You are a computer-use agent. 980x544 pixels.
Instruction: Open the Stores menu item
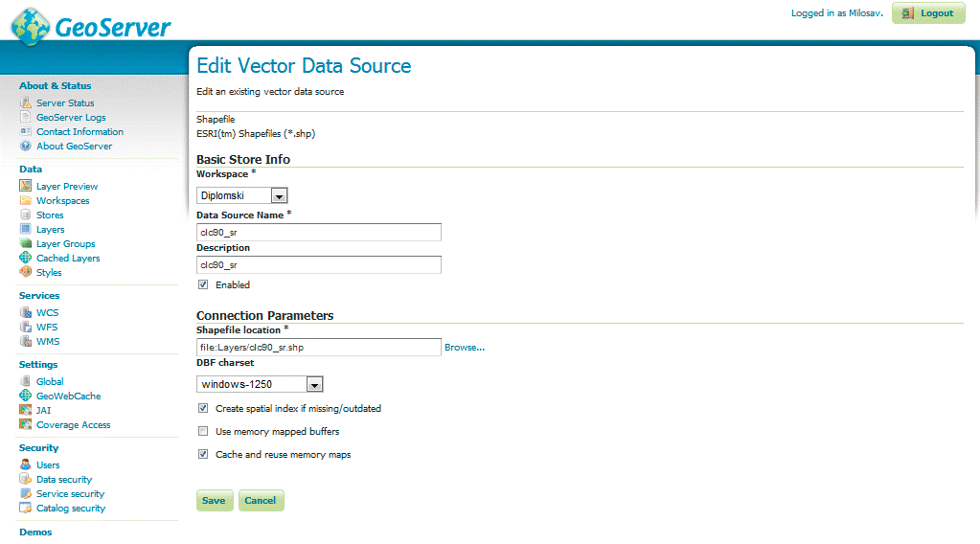pyautogui.click(x=50, y=215)
